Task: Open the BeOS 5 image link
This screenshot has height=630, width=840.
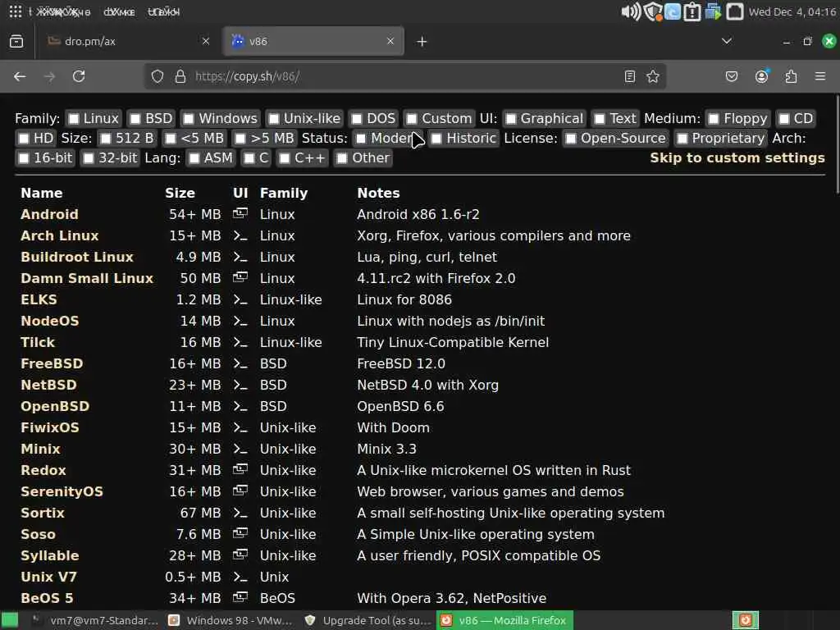Action: 47,598
